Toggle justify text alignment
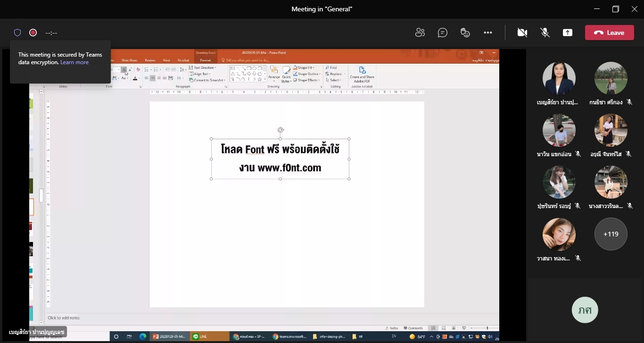This screenshot has width=644, height=343. (165, 78)
